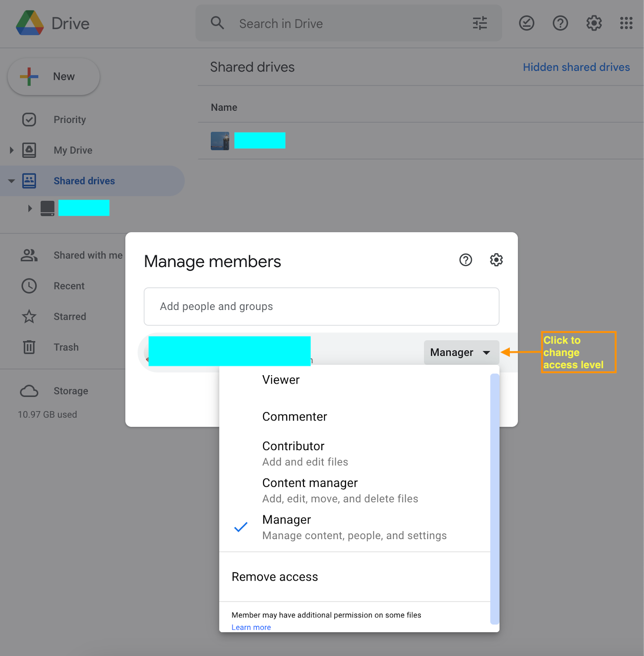Click the New button
644x656 pixels.
point(54,77)
